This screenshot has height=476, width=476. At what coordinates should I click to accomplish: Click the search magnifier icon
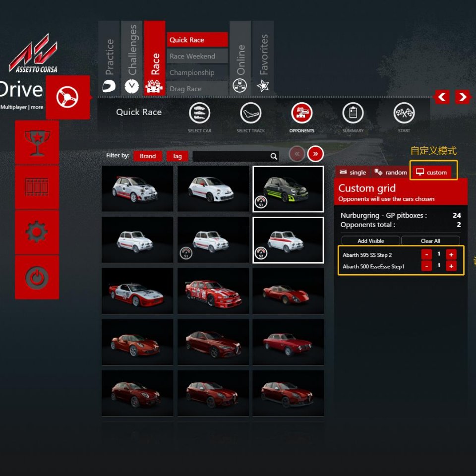[274, 156]
